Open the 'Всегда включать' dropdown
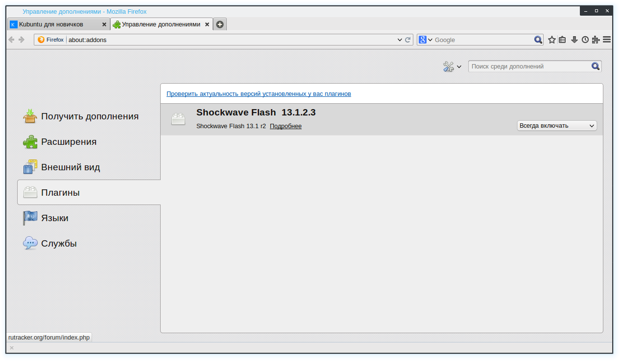Viewport: 621px width, 364px height. tap(557, 126)
